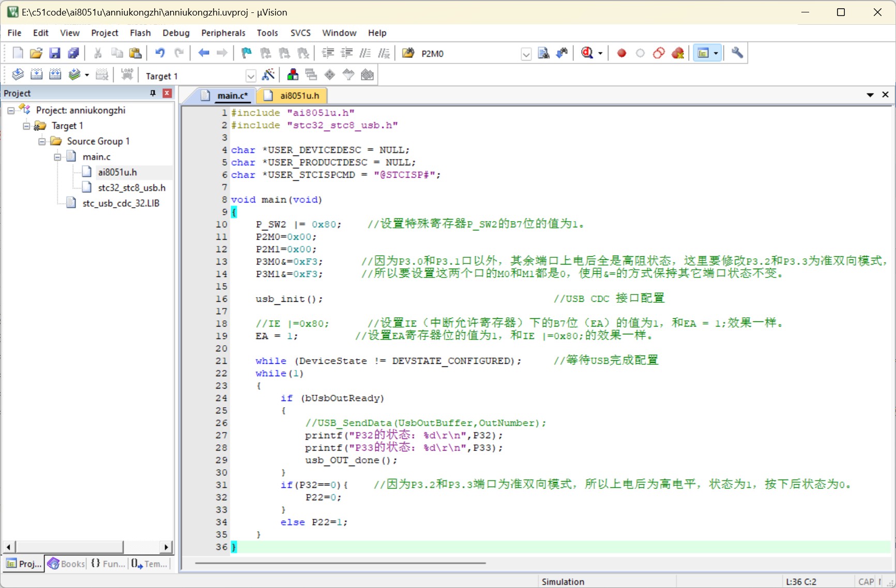Image resolution: width=896 pixels, height=588 pixels.
Task: Click the Build target icon
Action: click(x=36, y=75)
